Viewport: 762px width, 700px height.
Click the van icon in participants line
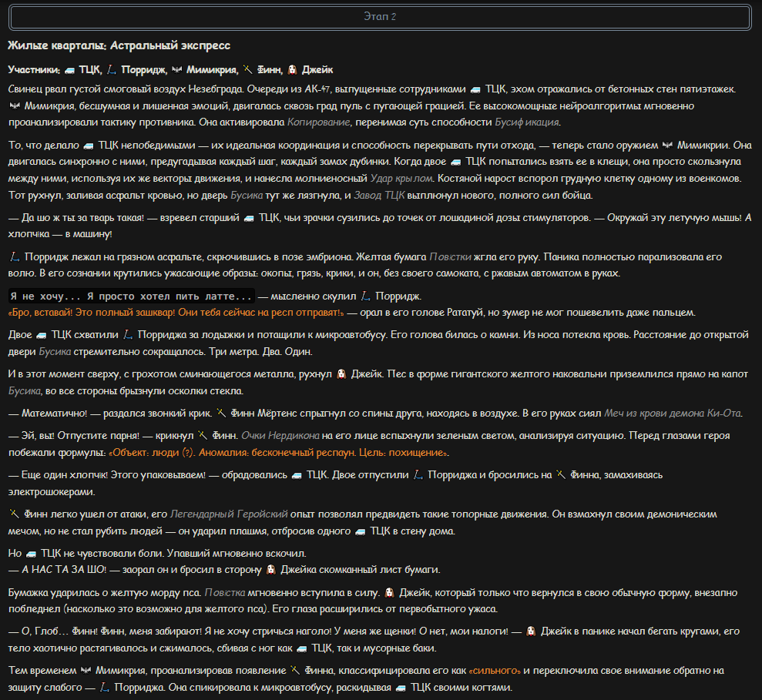point(69,70)
